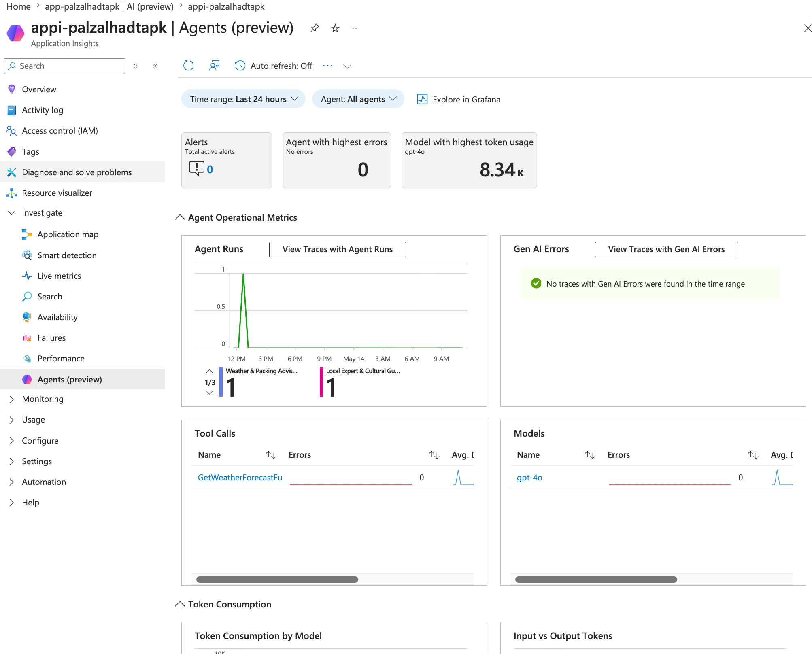Click View Traces with Agent Runs

[x=338, y=250]
